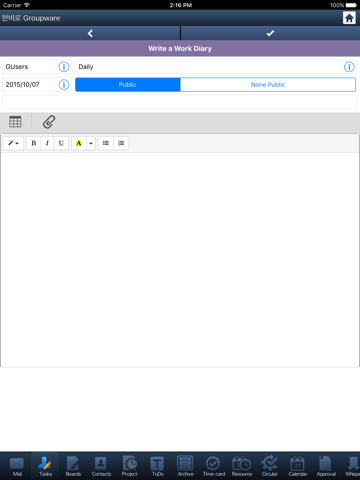
Task: Expand the highlight color dropdown arrow
Action: pyautogui.click(x=91, y=143)
